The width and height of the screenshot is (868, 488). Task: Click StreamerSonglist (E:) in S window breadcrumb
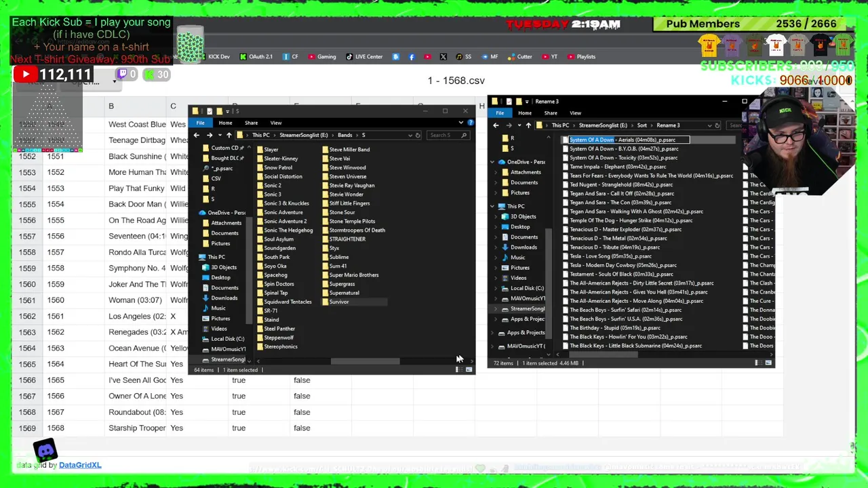304,135
